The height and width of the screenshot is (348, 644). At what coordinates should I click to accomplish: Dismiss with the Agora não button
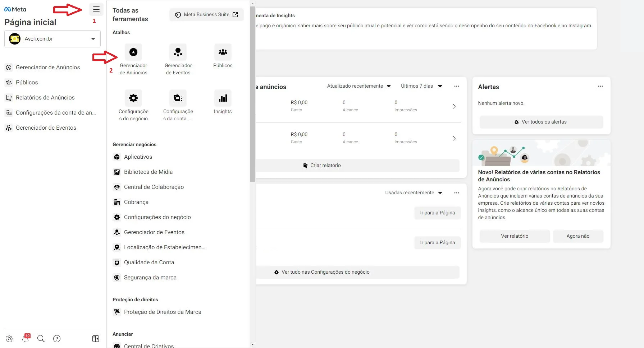(x=578, y=236)
